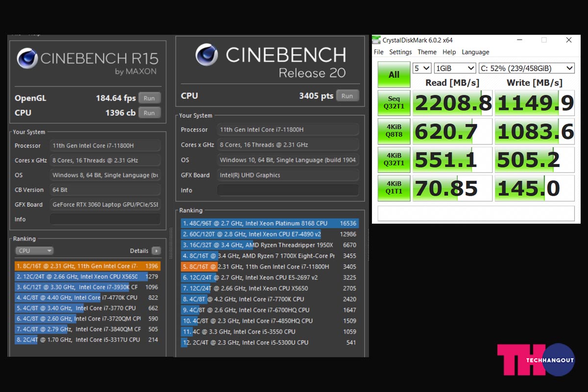Click the Seq read result 2208.8
The width and height of the screenshot is (588, 392).
(452, 103)
